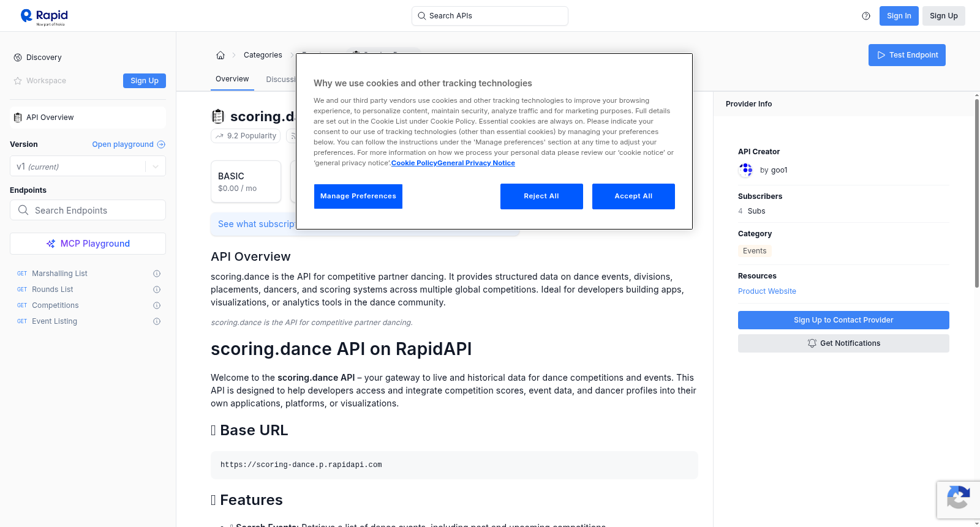Switch to the Overview tab
The width and height of the screenshot is (980, 527).
[x=232, y=79]
